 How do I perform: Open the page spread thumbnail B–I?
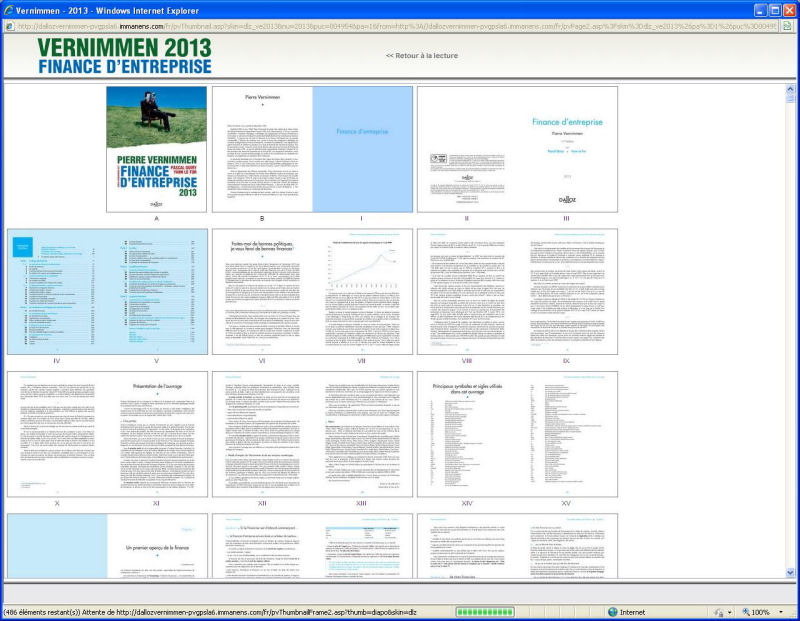(x=312, y=149)
